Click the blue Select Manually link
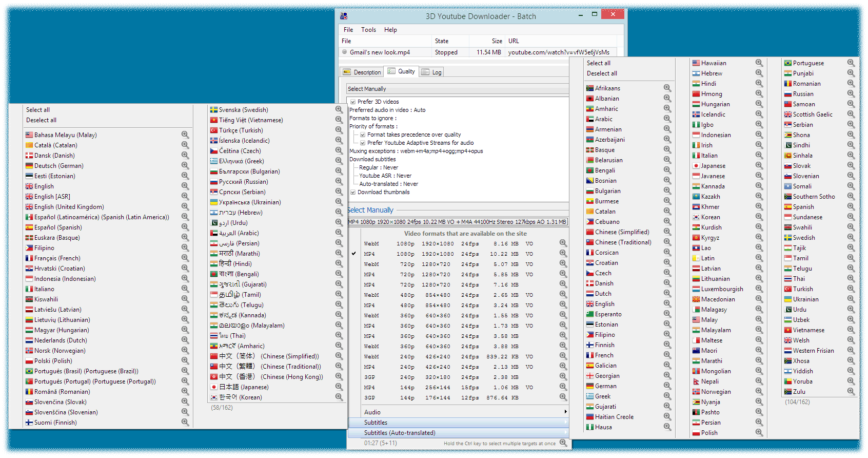 pos(370,210)
